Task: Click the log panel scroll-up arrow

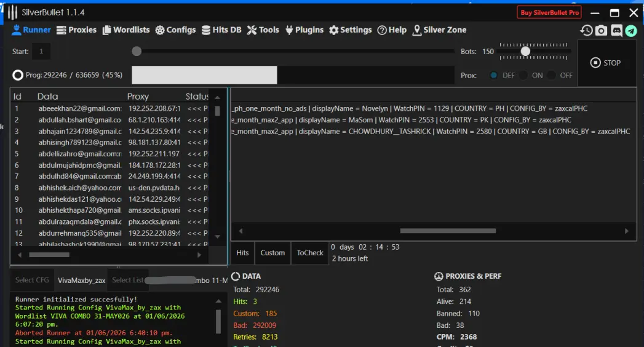Action: point(218,301)
